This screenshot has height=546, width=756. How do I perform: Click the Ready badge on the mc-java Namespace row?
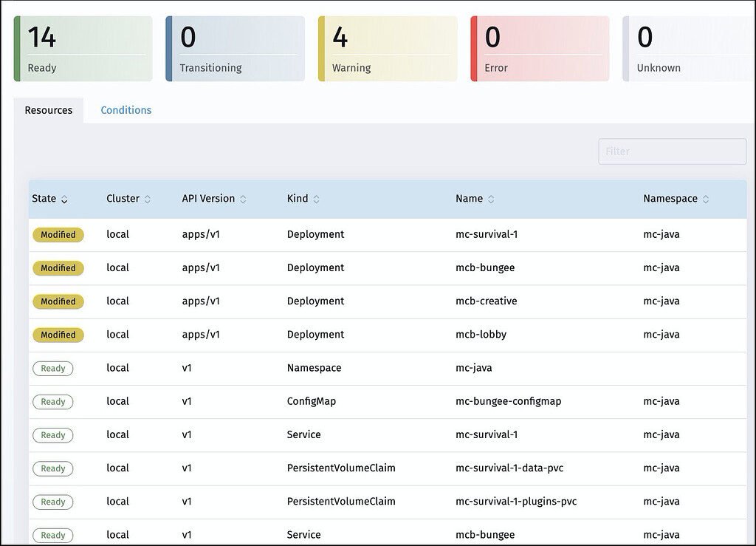52,368
